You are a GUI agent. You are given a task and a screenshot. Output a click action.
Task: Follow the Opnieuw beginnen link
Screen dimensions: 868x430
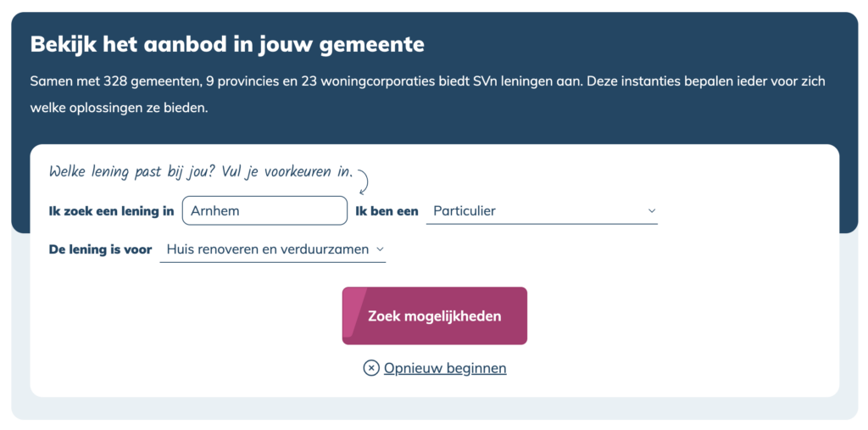click(445, 368)
